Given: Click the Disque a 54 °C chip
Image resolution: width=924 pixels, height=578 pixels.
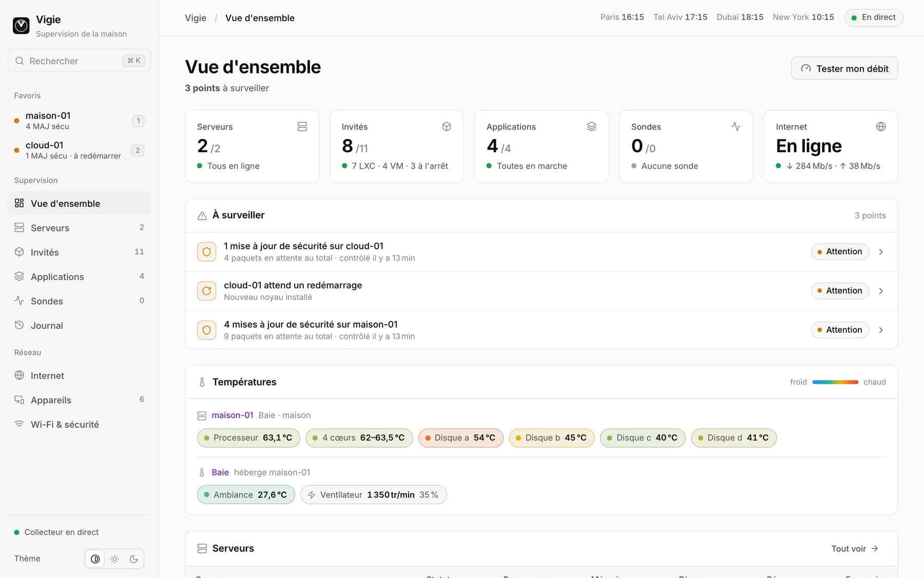Looking at the screenshot, I should 461,438.
